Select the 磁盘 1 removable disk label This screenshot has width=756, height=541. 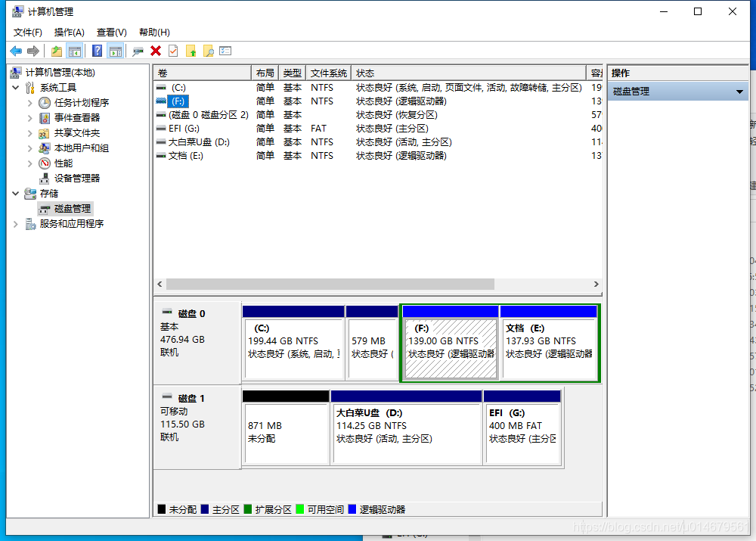click(197, 427)
